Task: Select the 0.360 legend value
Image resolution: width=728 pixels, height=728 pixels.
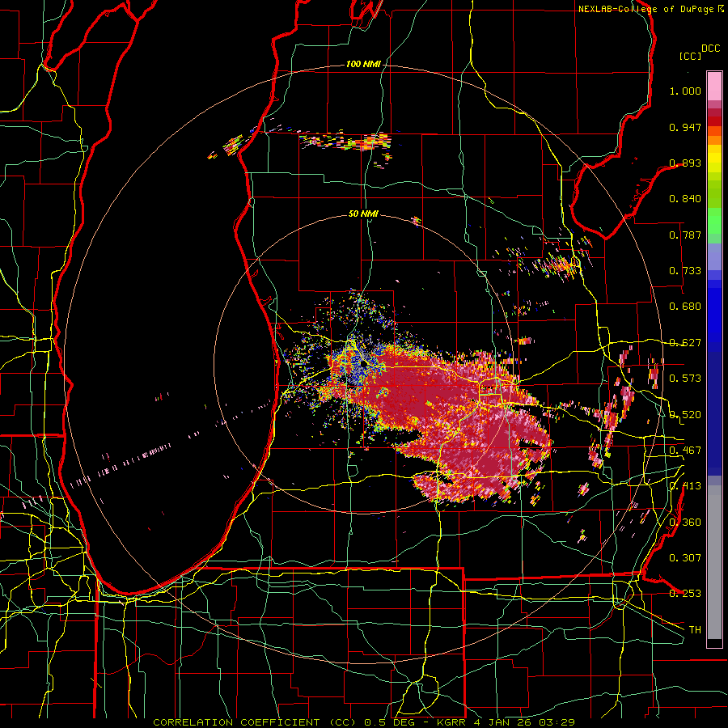Action: (685, 523)
